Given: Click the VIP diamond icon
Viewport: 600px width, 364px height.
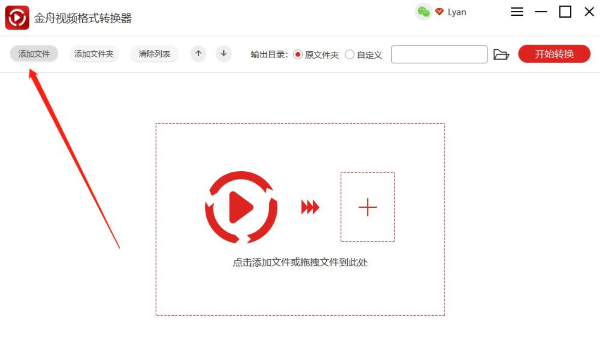Looking at the screenshot, I should click(439, 12).
